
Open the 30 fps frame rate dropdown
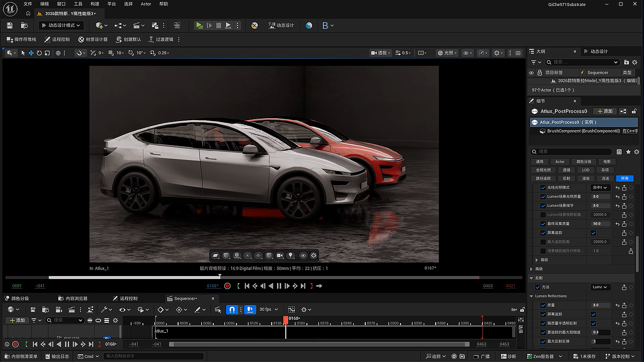(269, 310)
